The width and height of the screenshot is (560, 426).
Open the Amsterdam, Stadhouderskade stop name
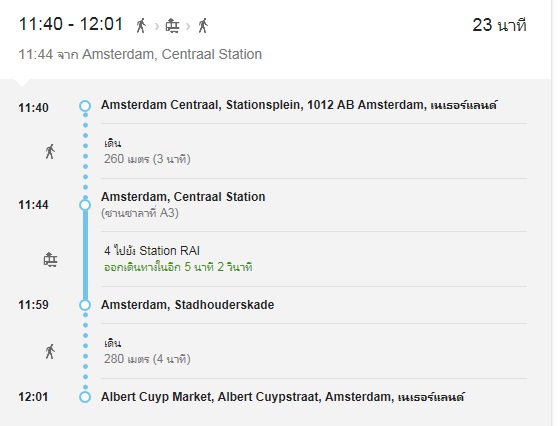pyautogui.click(x=188, y=305)
